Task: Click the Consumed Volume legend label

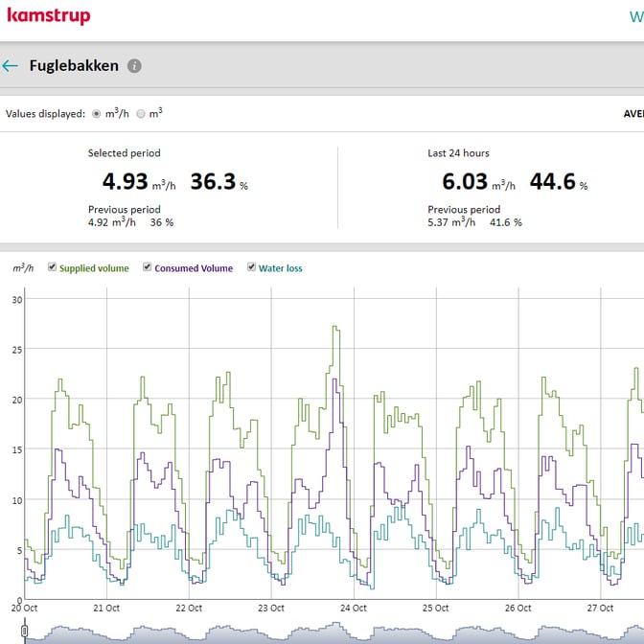Action: 194,268
